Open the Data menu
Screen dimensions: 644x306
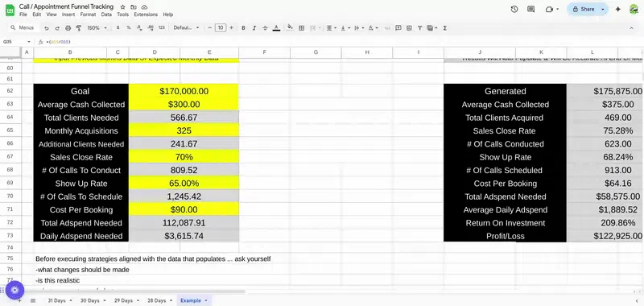pos(106,14)
